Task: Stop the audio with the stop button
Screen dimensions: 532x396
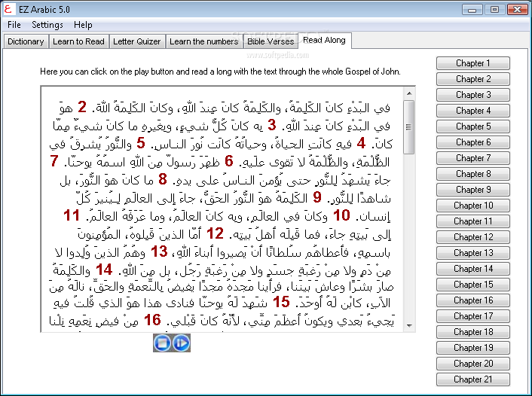Action: pyautogui.click(x=162, y=343)
